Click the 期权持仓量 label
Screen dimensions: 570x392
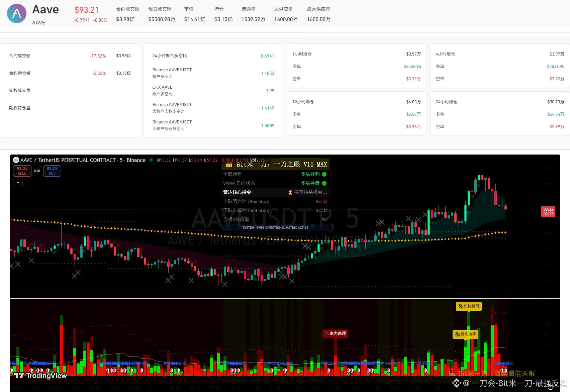[x=20, y=108]
